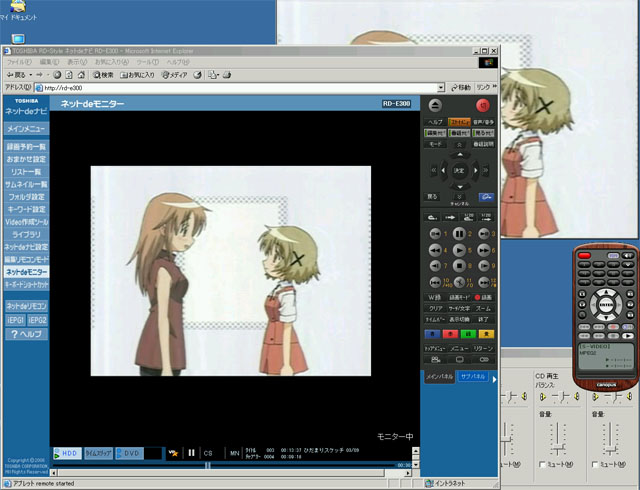
Task: Click the iEPG1 sidebar button
Action: click(x=15, y=320)
